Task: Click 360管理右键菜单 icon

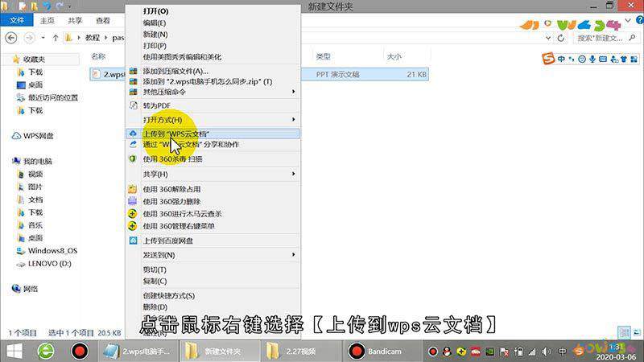Action: point(132,226)
